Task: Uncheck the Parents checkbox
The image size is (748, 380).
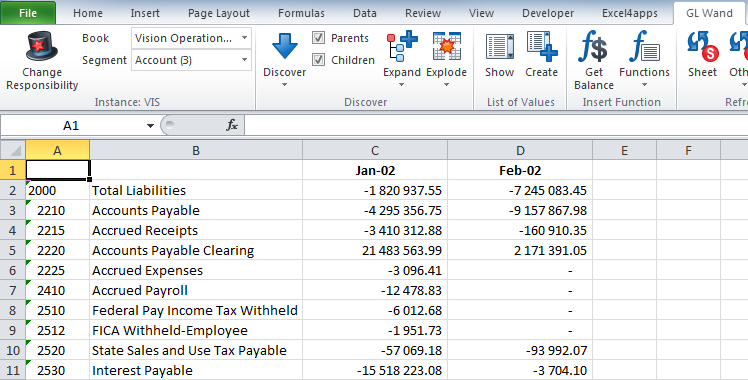Action: pyautogui.click(x=318, y=38)
